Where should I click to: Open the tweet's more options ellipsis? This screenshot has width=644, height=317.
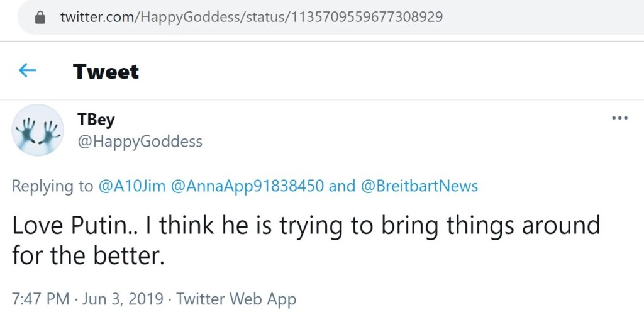pos(620,118)
